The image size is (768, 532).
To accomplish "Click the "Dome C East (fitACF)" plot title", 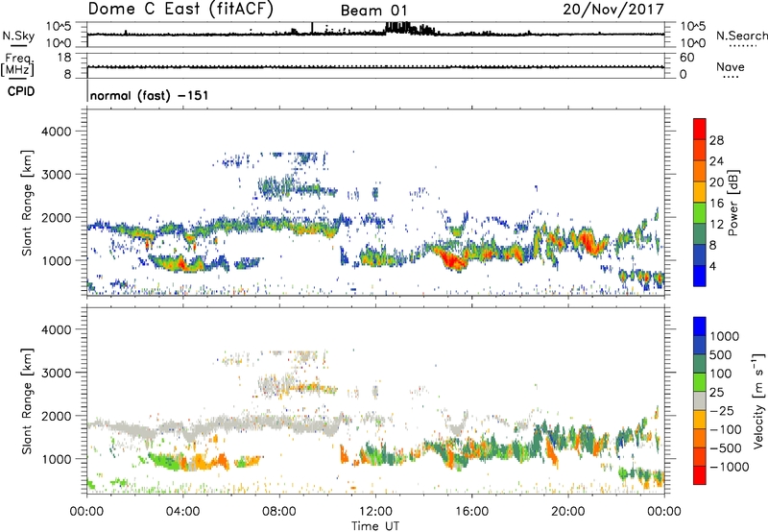I will tap(180, 9).
